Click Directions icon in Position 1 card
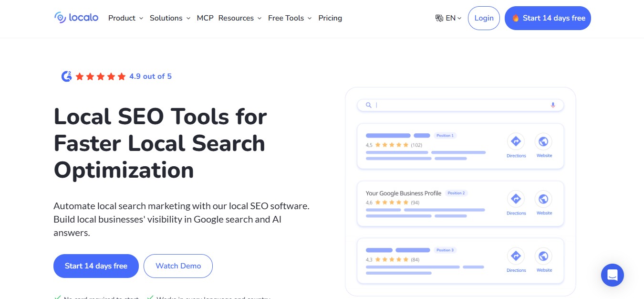This screenshot has height=299, width=644. pyautogui.click(x=516, y=141)
